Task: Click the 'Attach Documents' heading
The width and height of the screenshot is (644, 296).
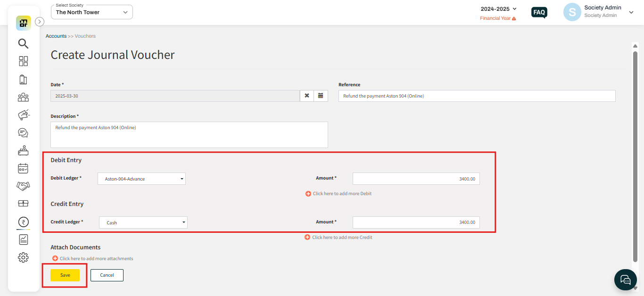Action: click(75, 247)
